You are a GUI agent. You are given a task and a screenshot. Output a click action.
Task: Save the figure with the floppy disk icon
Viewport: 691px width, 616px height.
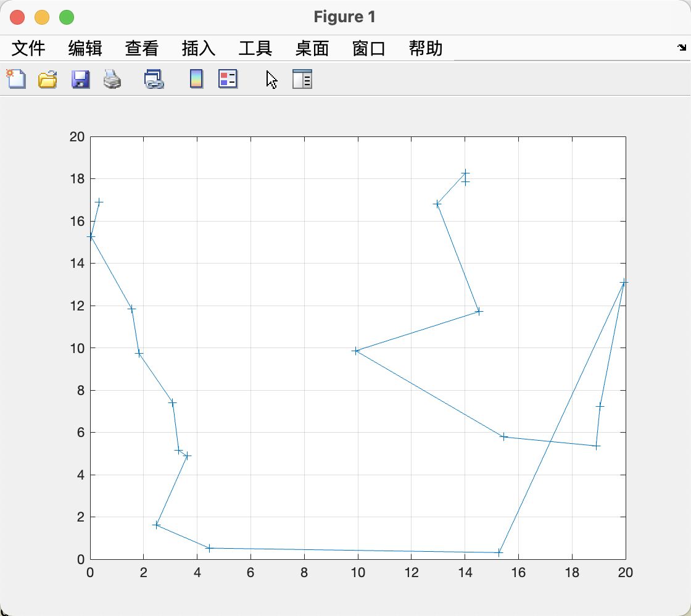(80, 79)
